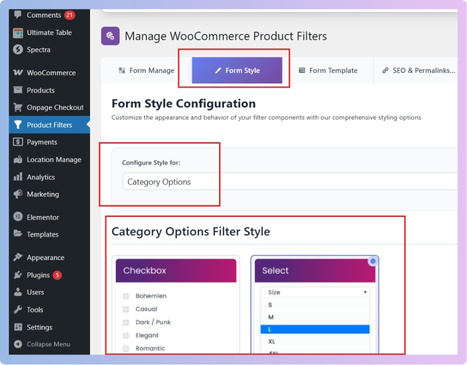Tick the Romantic checkbox
This screenshot has height=365, width=467.
tap(126, 349)
